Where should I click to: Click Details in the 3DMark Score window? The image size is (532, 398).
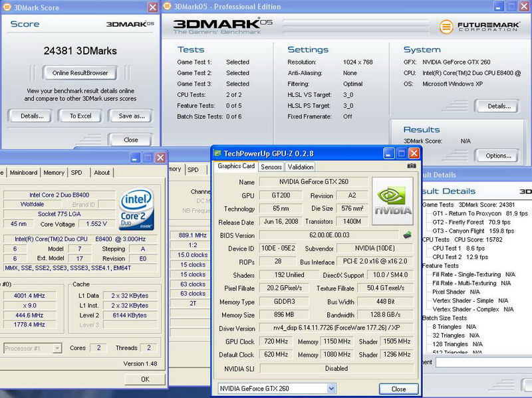coord(32,116)
